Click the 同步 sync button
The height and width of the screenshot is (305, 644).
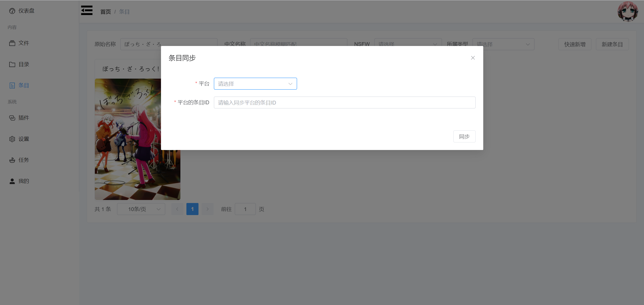point(464,136)
